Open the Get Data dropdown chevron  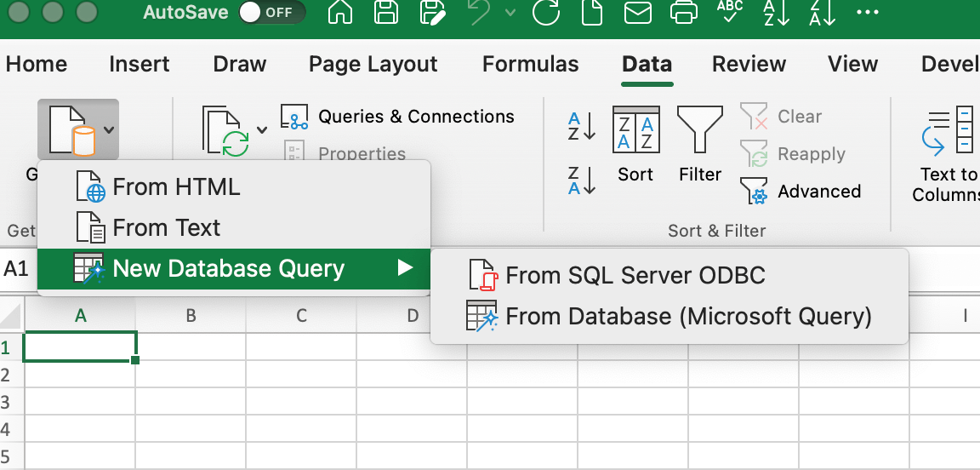(x=109, y=130)
